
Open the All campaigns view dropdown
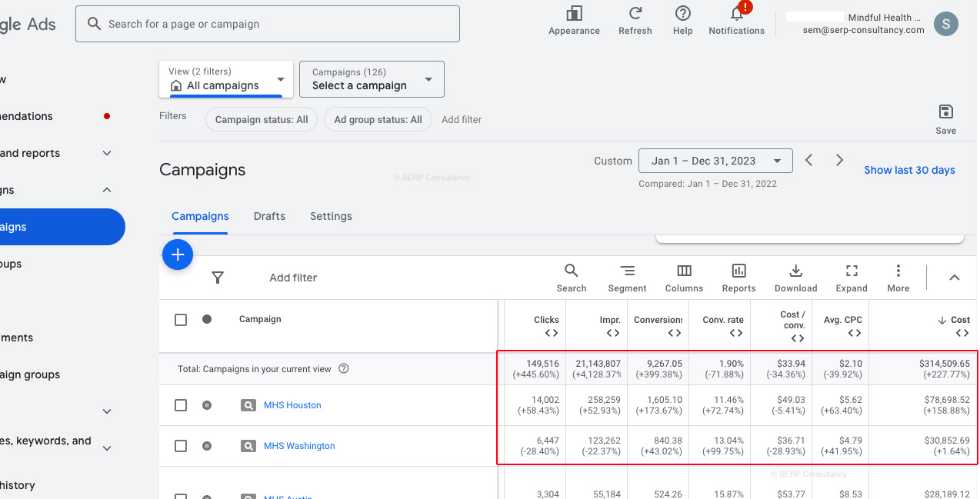tap(226, 79)
